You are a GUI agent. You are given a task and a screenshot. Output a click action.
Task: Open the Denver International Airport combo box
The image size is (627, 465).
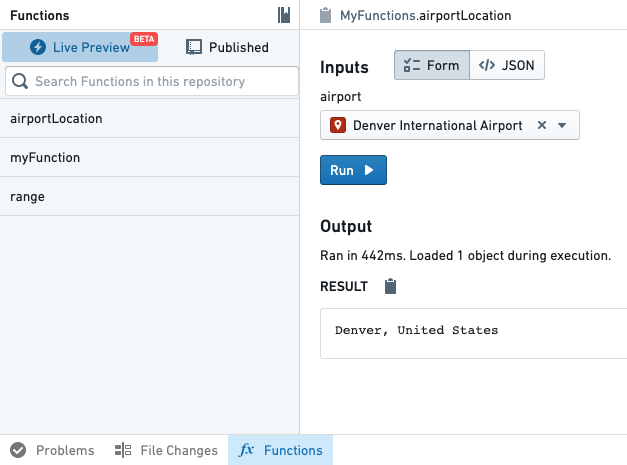[450, 125]
